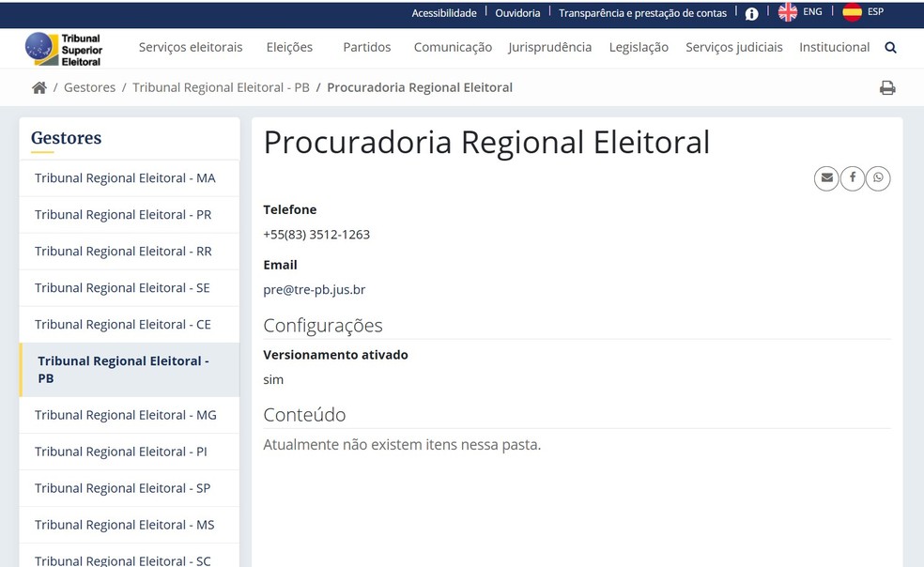Viewport: 924px width, 567px height.
Task: Open the search magnifier icon
Action: 890,48
